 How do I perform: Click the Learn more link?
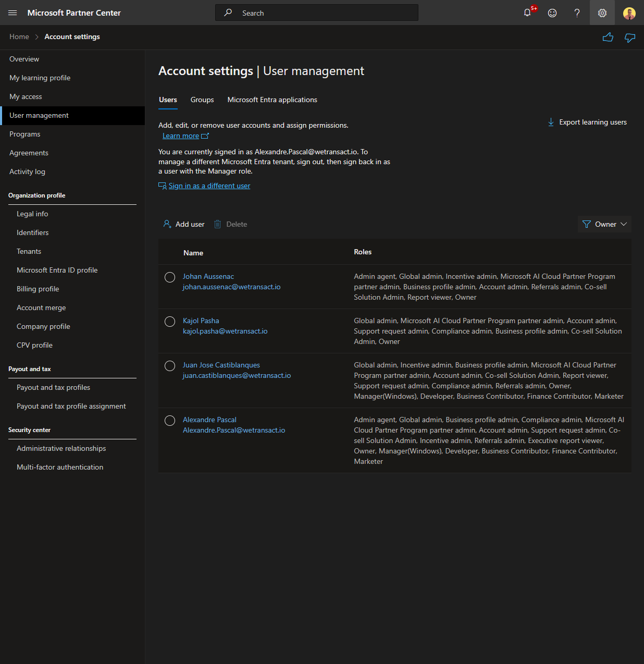coord(181,136)
